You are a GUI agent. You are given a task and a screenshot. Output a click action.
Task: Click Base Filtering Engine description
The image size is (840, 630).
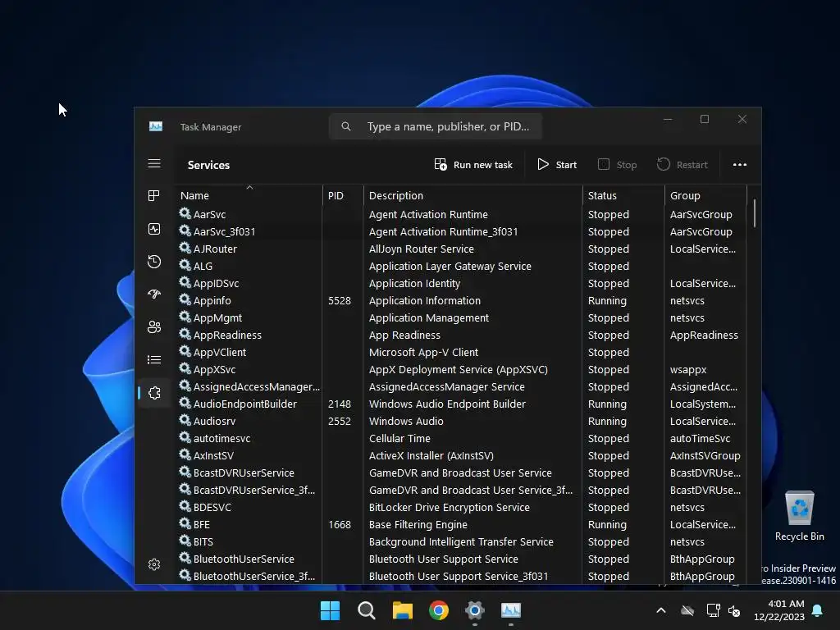418,524
